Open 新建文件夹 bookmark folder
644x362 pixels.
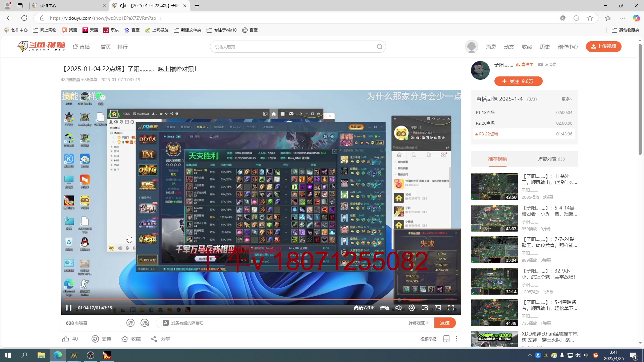(x=187, y=30)
